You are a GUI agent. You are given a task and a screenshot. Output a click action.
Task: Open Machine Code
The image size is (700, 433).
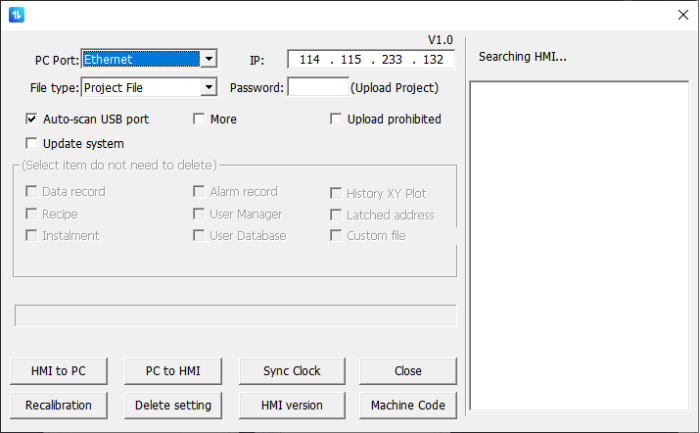tap(407, 405)
